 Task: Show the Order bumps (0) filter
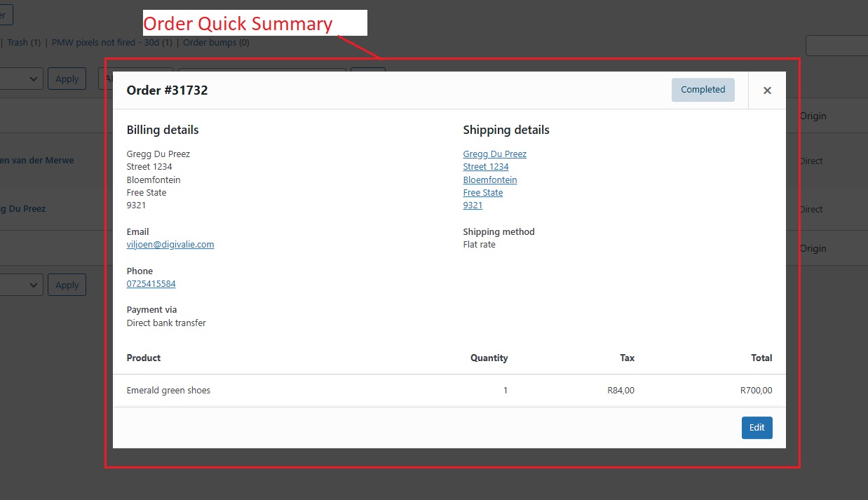[216, 43]
